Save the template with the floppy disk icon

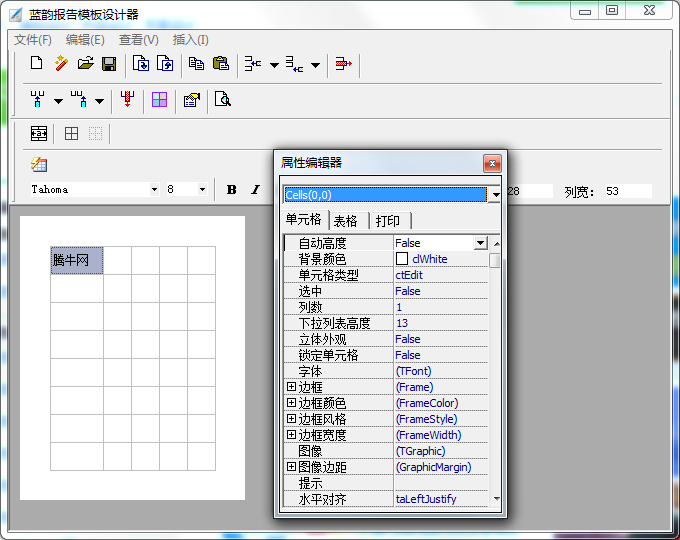109,64
